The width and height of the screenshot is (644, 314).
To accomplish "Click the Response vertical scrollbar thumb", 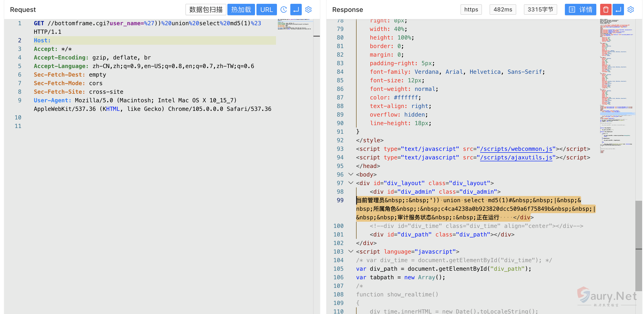I will [639, 225].
